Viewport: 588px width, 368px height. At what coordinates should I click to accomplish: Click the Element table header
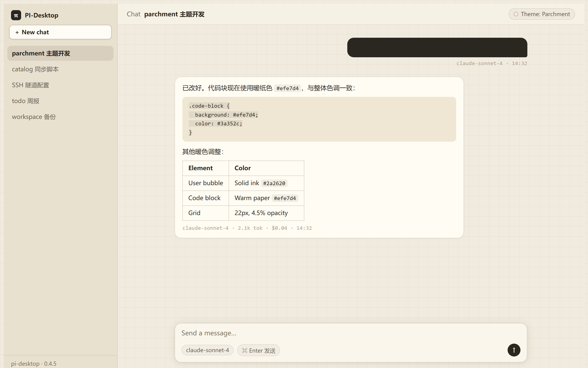click(206, 168)
